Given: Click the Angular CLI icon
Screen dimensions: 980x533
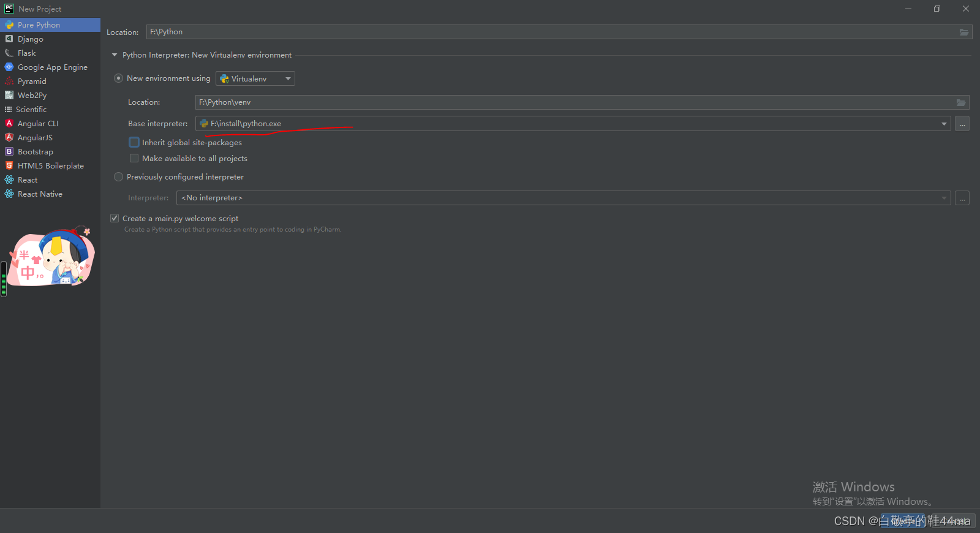Looking at the screenshot, I should point(9,124).
